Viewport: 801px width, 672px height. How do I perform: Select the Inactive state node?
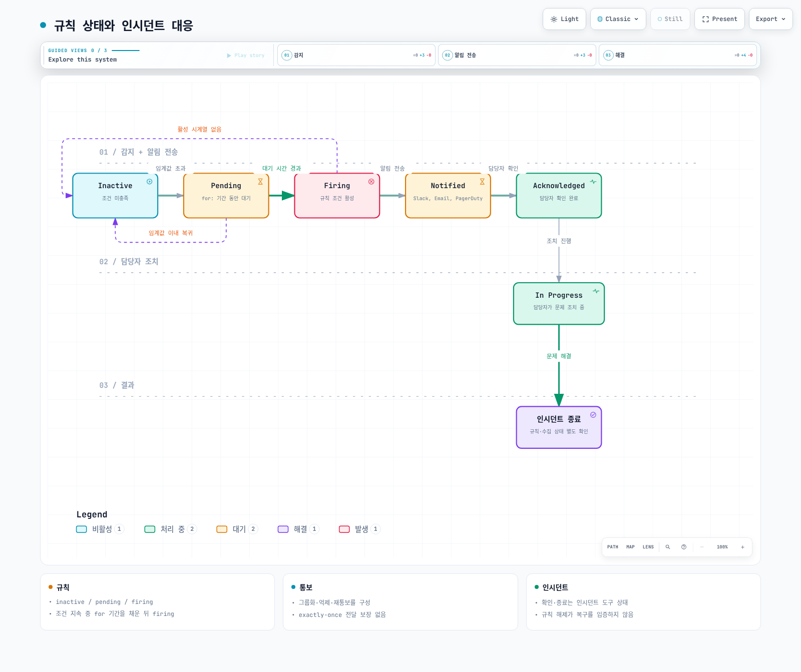coord(115,196)
